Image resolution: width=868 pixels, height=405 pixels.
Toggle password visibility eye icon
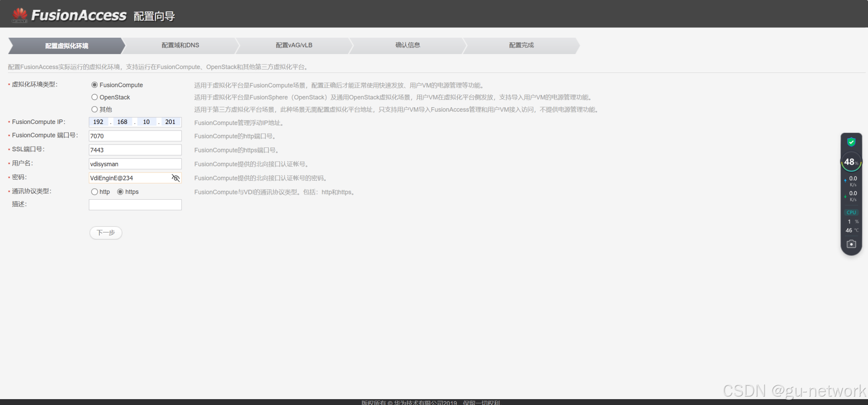coord(176,178)
